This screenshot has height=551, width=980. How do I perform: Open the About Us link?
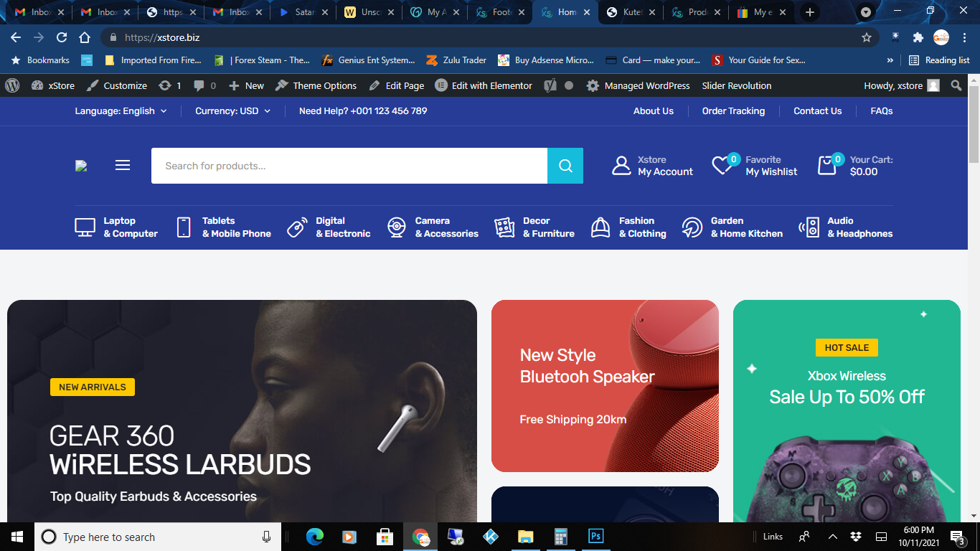654,111
